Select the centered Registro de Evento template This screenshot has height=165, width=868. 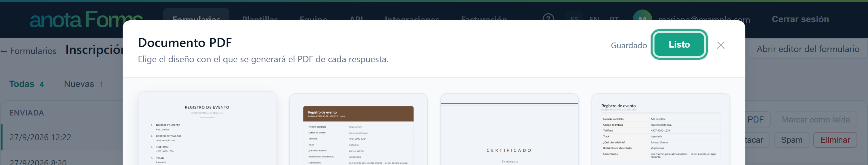[x=207, y=129]
